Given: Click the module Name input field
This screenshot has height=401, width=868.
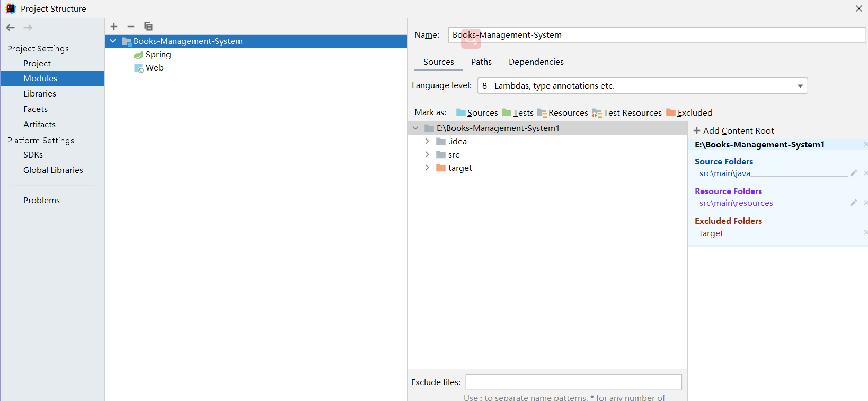Looking at the screenshot, I should [x=657, y=35].
